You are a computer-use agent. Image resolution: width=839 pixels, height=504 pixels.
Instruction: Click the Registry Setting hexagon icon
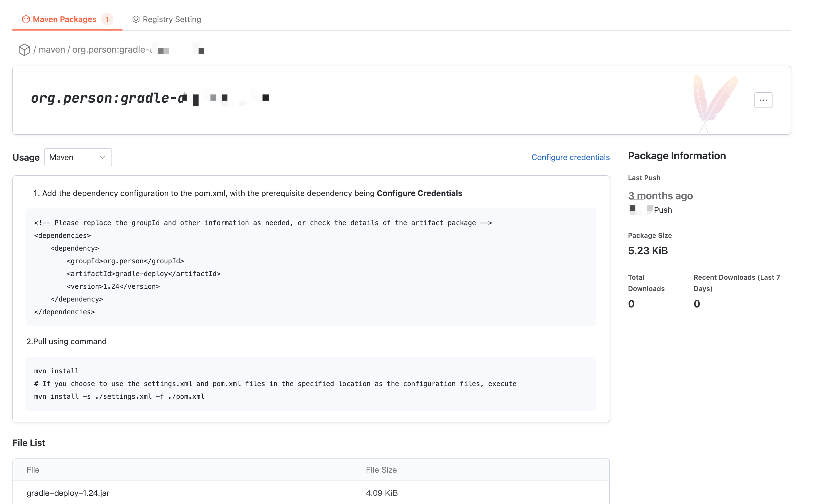pyautogui.click(x=136, y=19)
